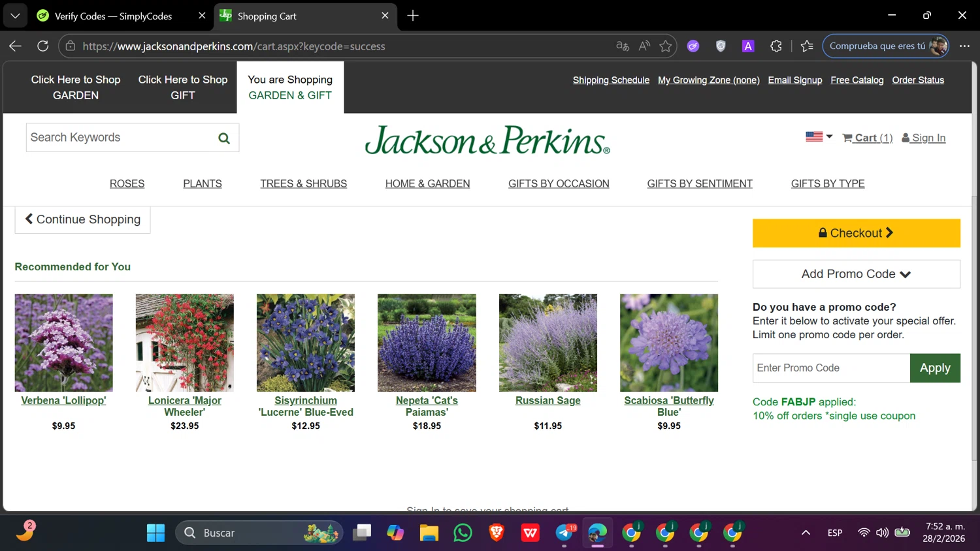Viewport: 980px width, 551px height.
Task: Open the Cart (1) link
Action: click(x=868, y=138)
